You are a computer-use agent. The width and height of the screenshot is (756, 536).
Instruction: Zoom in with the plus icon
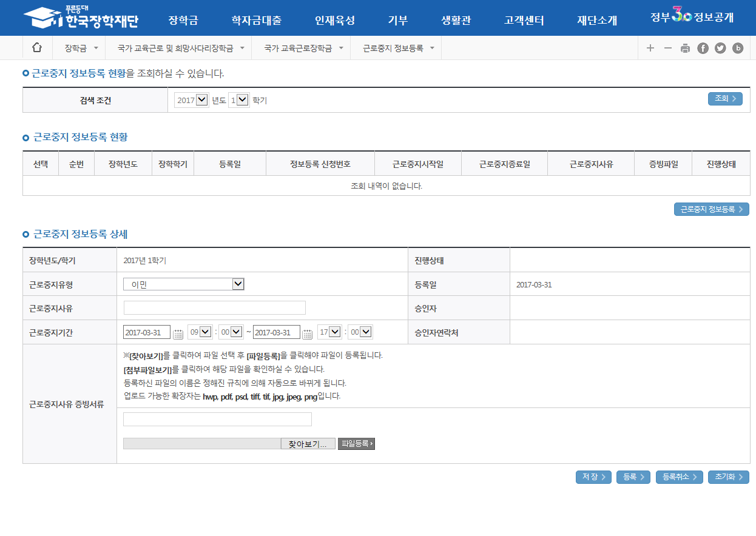(650, 49)
